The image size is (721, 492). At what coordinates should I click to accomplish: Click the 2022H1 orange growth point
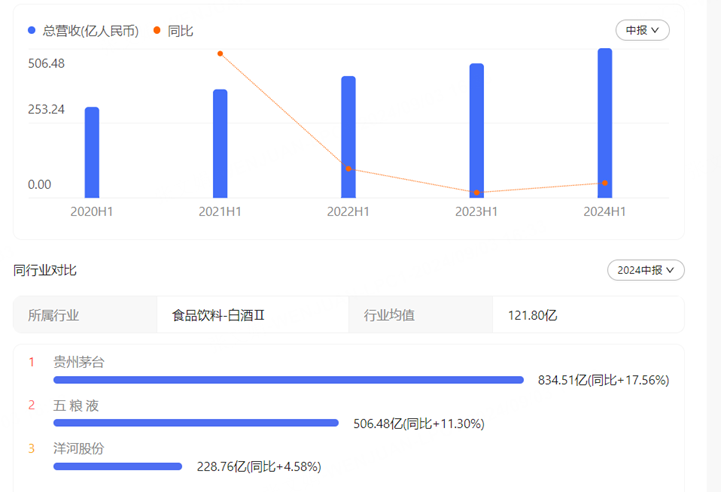click(349, 169)
